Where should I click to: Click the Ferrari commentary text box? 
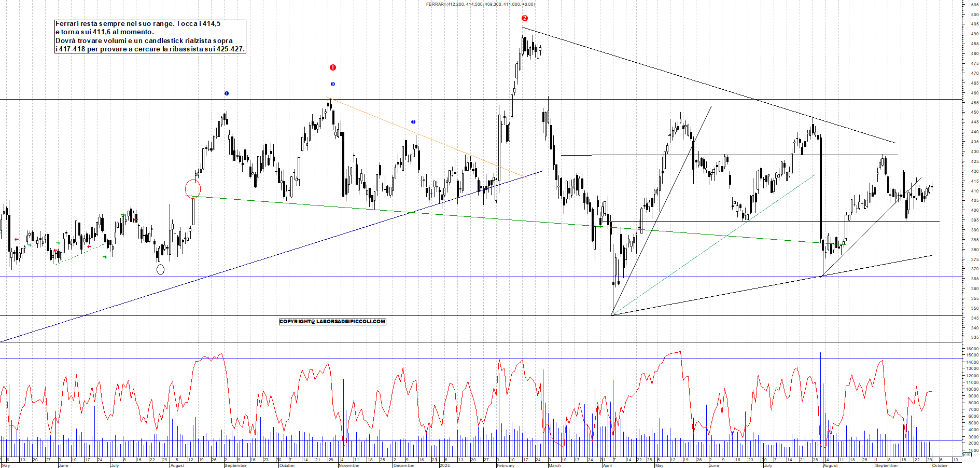(x=150, y=36)
